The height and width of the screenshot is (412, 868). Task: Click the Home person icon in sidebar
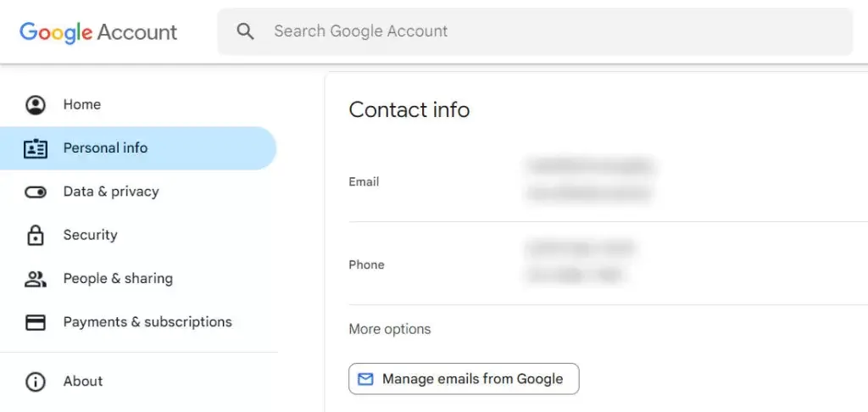point(36,104)
